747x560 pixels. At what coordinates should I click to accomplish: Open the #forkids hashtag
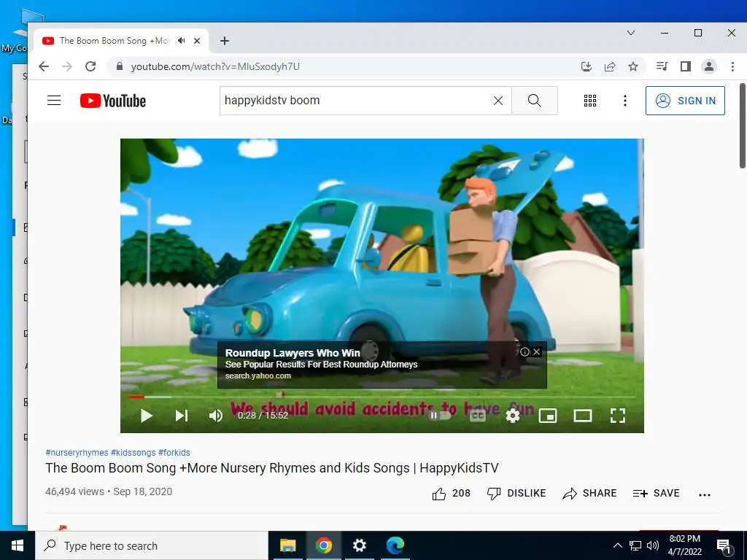174,452
